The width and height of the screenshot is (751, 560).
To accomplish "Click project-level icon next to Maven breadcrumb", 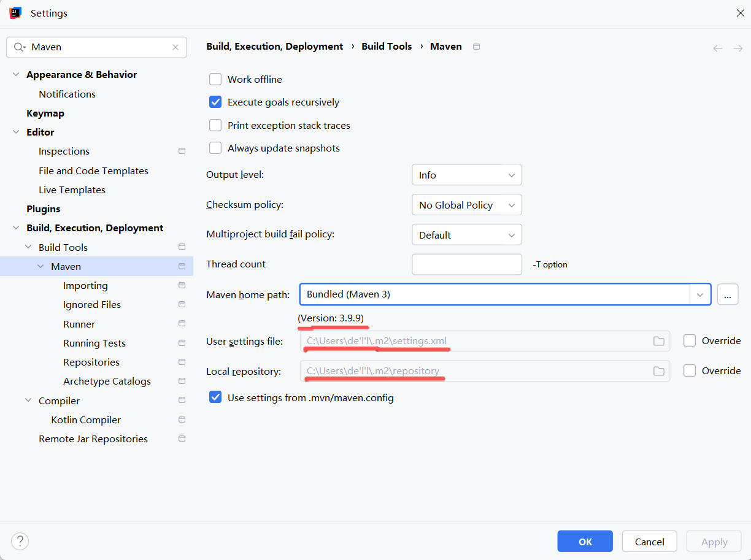I will pos(477,47).
